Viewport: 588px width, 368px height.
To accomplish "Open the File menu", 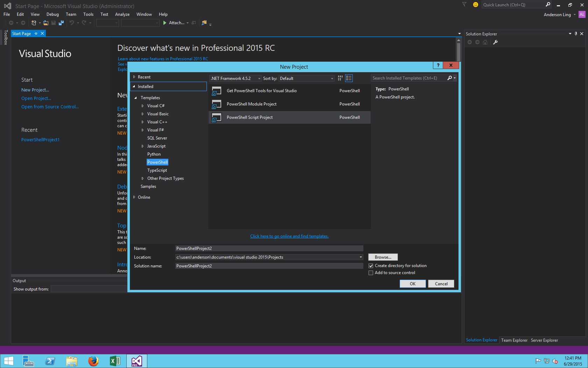I will coord(7,14).
